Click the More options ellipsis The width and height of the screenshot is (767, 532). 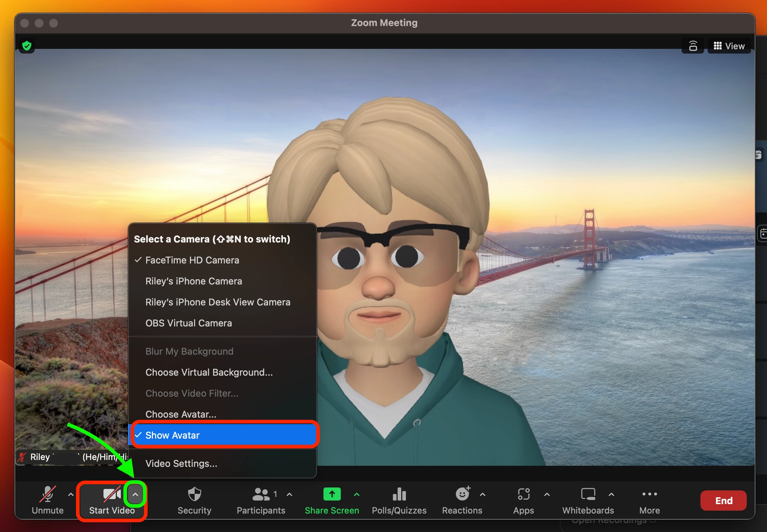(x=649, y=494)
